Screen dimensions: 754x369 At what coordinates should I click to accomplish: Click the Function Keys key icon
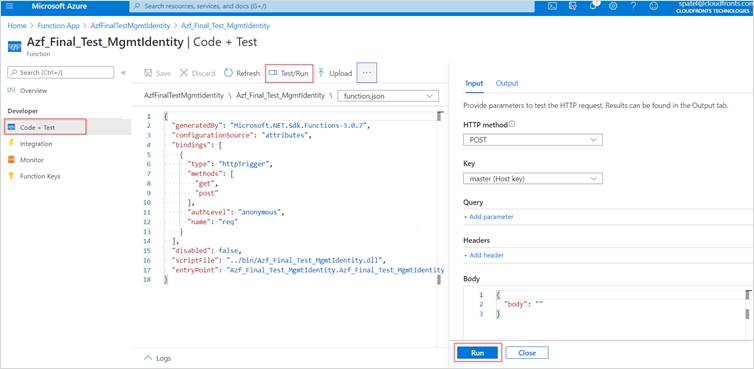click(x=12, y=176)
